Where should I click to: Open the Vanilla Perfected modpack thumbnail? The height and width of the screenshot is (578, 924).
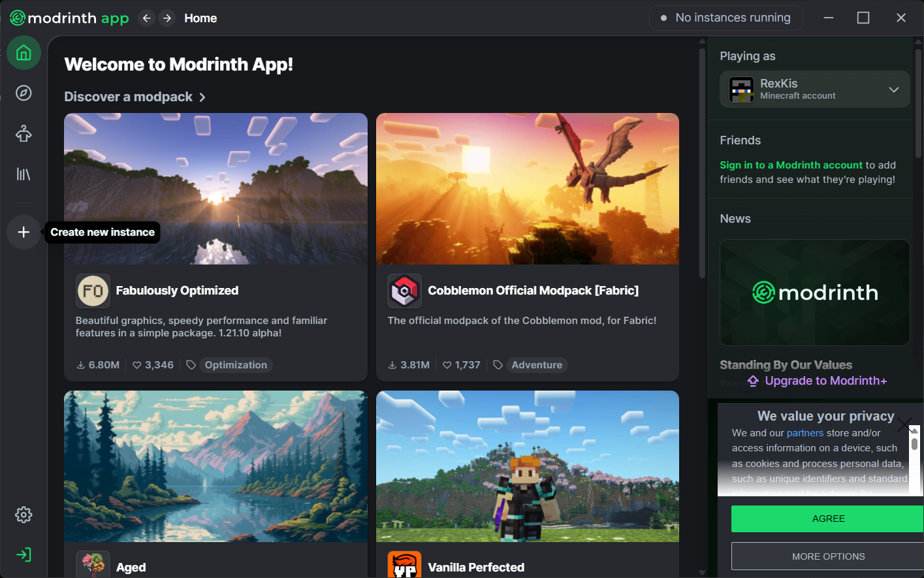(x=527, y=466)
